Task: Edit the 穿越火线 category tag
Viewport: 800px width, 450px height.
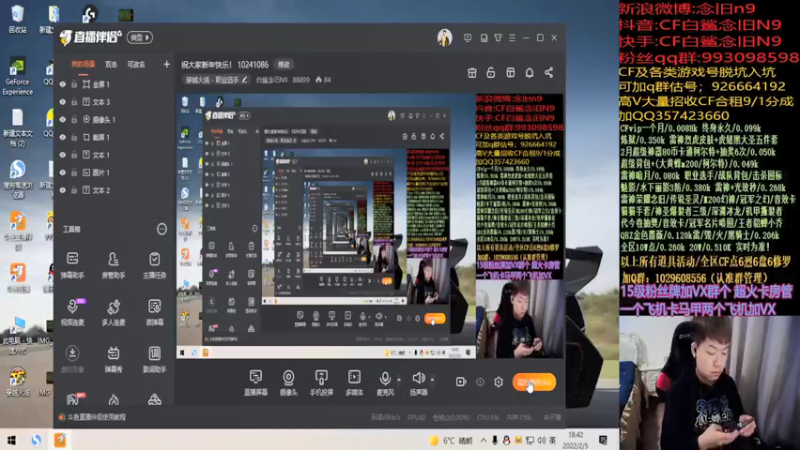Action: 217,80
